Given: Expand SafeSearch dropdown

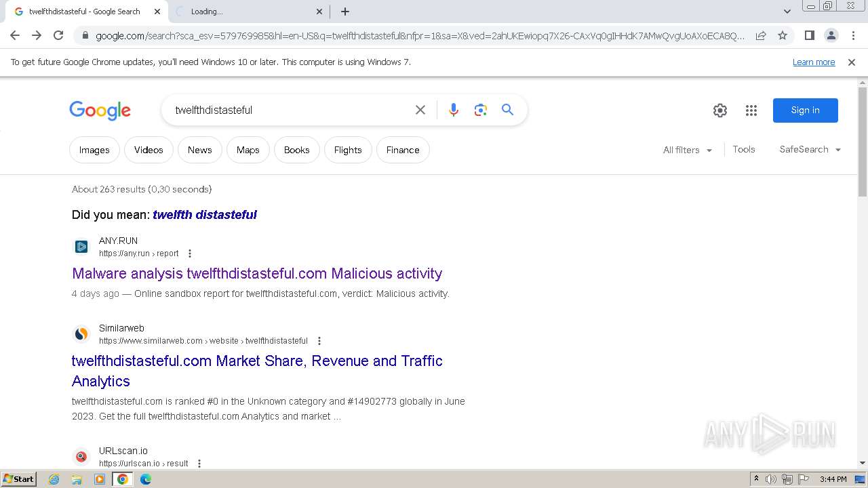Looking at the screenshot, I should 810,149.
